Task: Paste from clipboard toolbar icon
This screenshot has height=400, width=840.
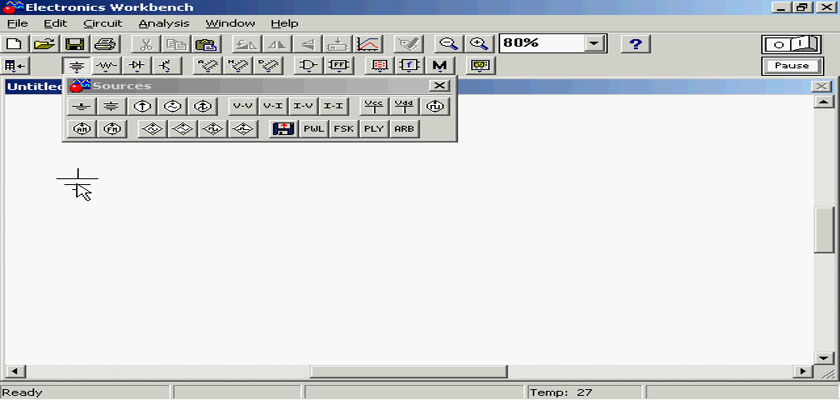Action: [x=205, y=44]
